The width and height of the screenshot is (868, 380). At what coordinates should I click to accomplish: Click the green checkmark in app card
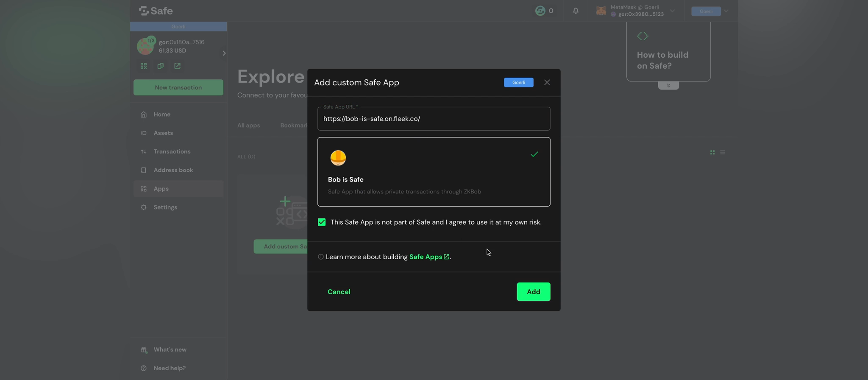click(534, 154)
